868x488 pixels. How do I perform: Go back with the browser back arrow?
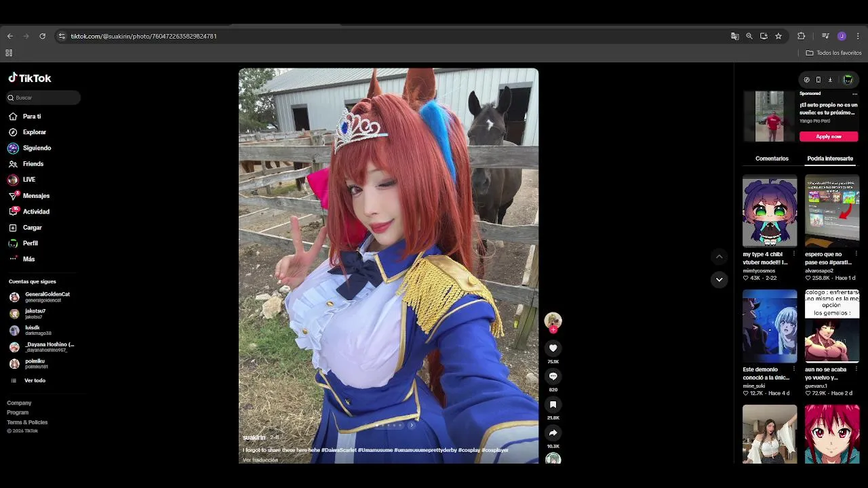9,36
